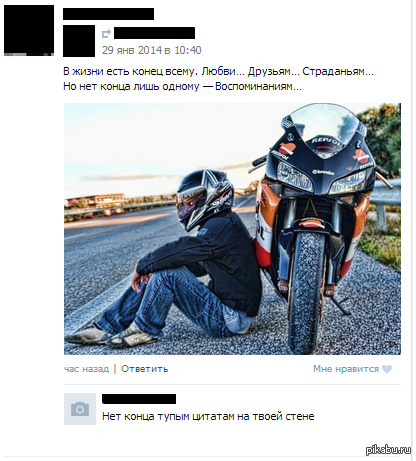Open the post date 29 янв 2014 в 10:40
Viewport: 416px width, 461px height.
tap(152, 50)
